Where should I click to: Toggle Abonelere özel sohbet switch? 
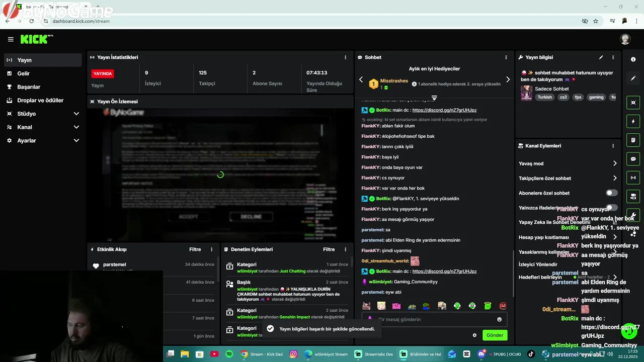tap(611, 193)
